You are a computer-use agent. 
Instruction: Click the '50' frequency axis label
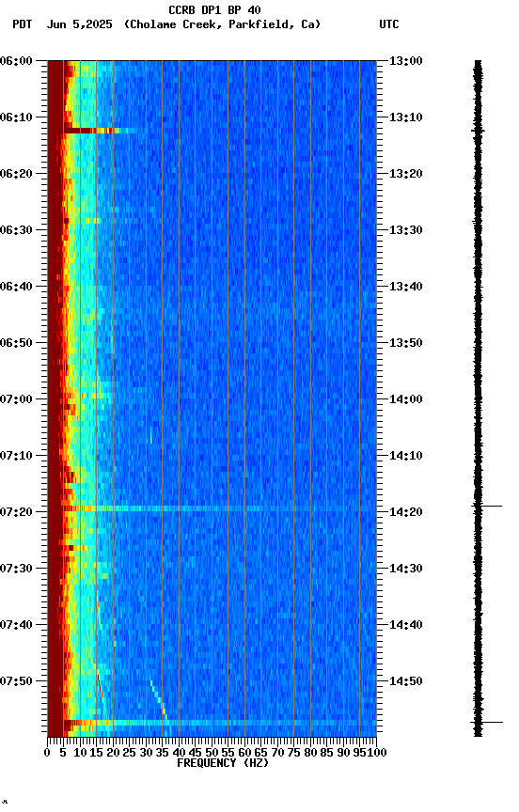click(212, 753)
